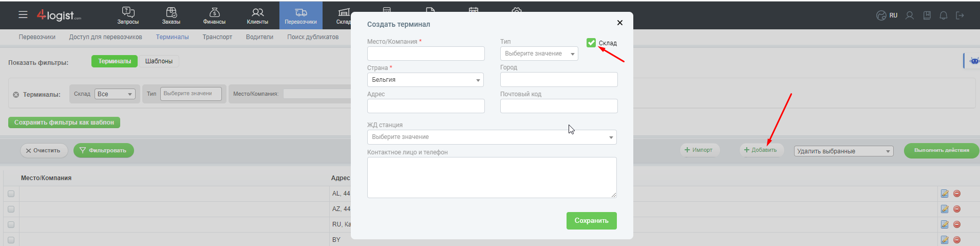Select checkbox for the AL, 44 row
Viewport: 980px width, 246px height.
pyautogui.click(x=11, y=194)
